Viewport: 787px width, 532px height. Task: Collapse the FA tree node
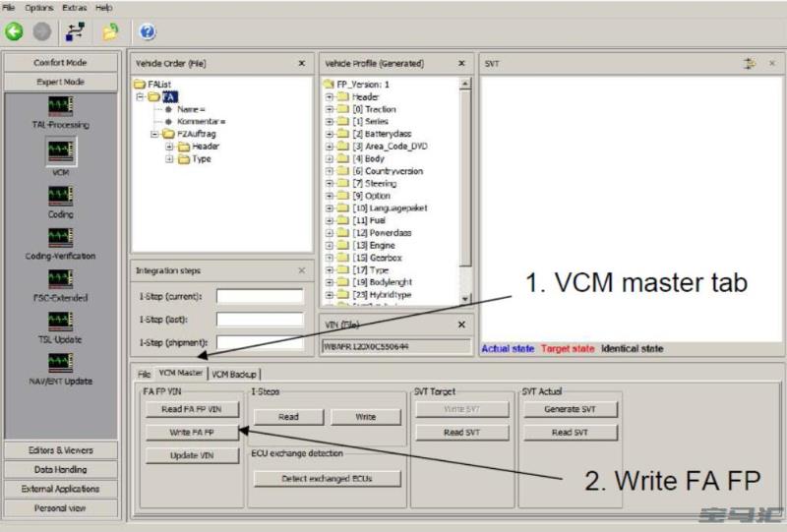[141, 96]
